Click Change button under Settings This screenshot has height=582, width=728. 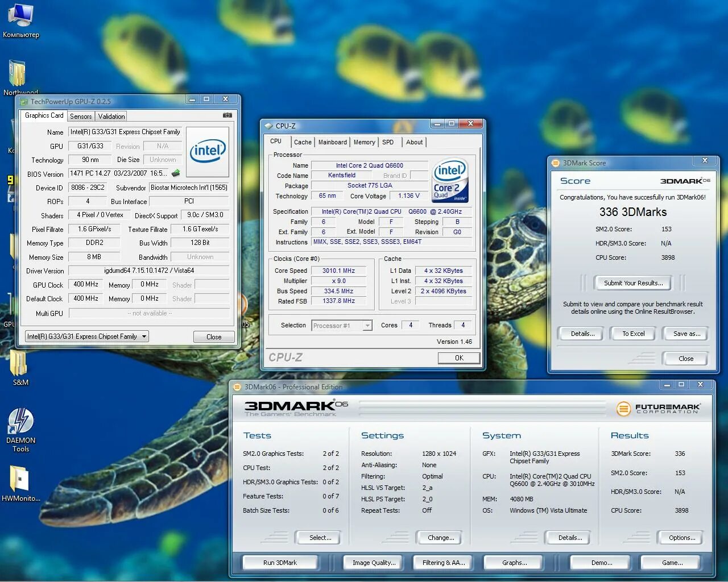point(441,538)
